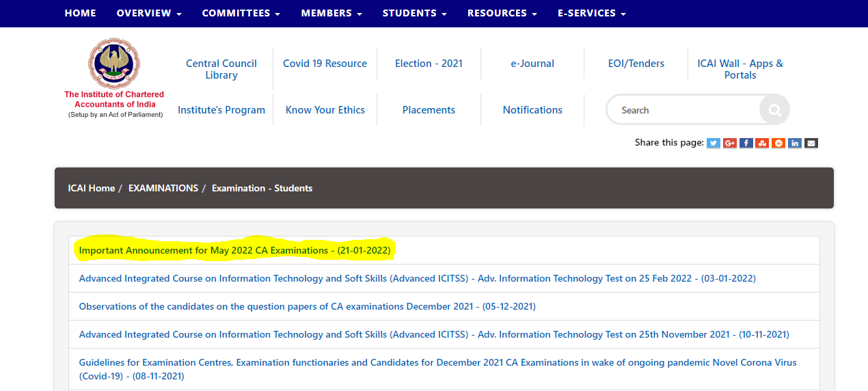Click the search magnifier button

[774, 109]
